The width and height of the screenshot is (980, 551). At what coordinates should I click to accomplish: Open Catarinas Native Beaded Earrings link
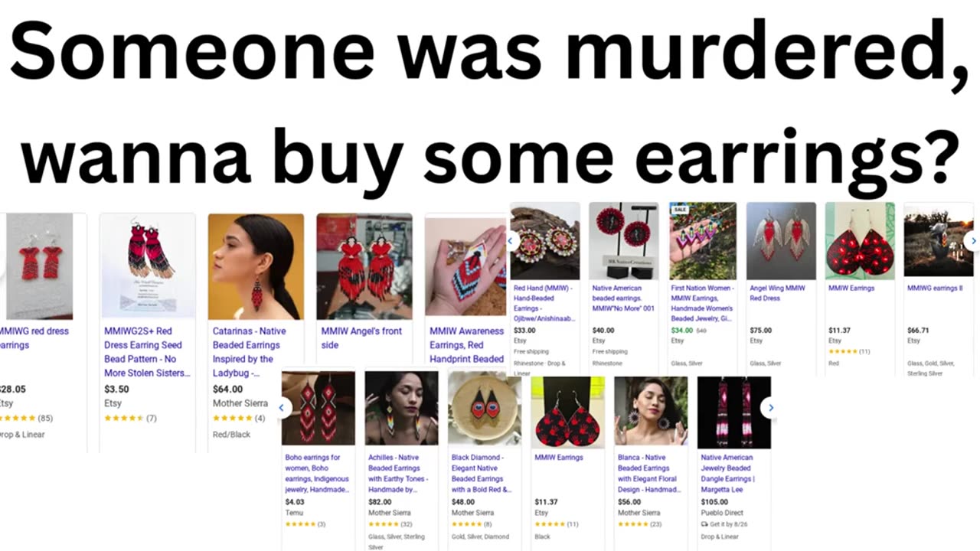coord(250,352)
